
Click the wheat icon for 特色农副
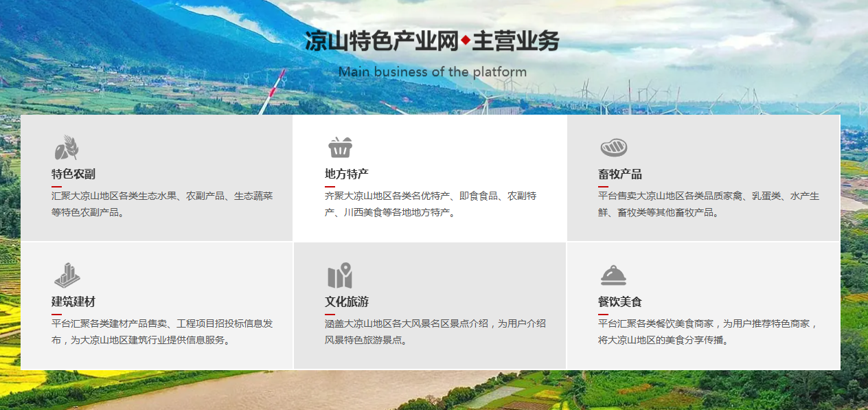[67, 148]
